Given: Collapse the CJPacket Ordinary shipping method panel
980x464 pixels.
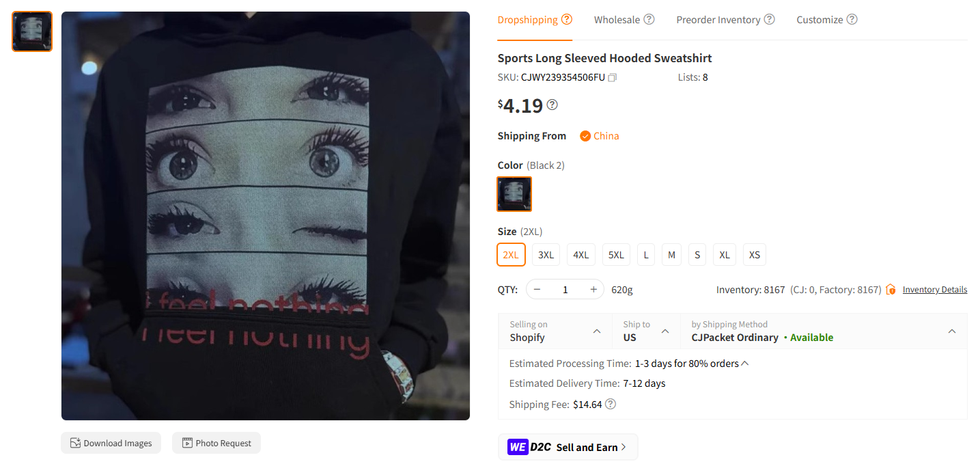Looking at the screenshot, I should [951, 331].
